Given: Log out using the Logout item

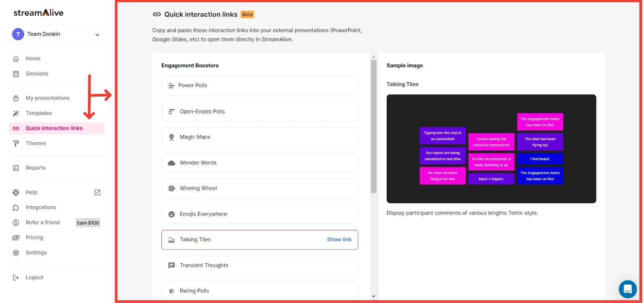Looking at the screenshot, I should (35, 277).
